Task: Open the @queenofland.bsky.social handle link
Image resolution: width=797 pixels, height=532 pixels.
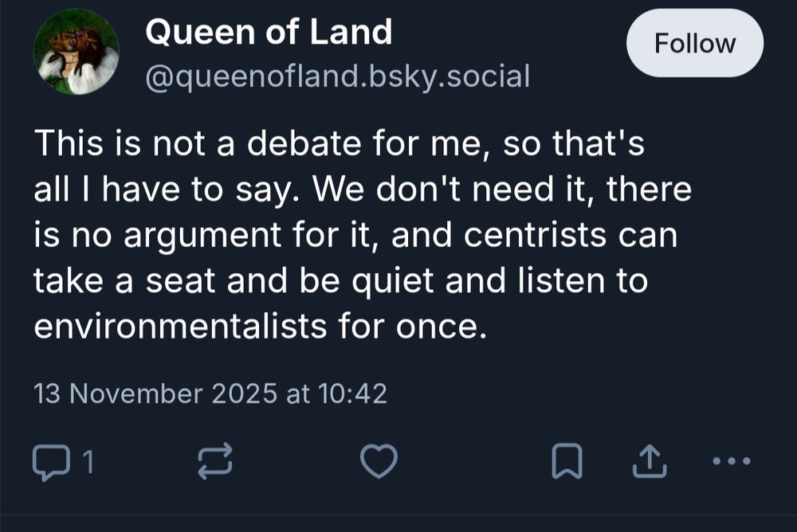Action: [x=336, y=76]
